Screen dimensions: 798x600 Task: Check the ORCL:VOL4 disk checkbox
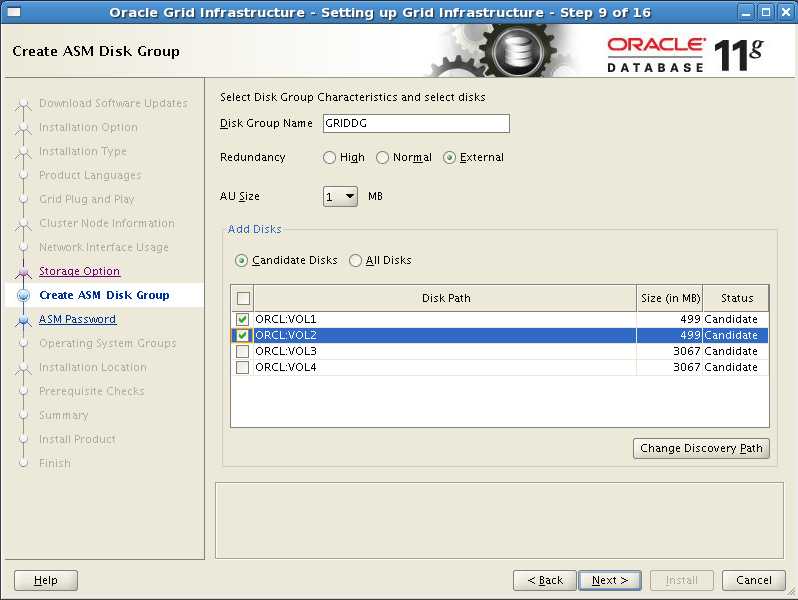pyautogui.click(x=242, y=367)
